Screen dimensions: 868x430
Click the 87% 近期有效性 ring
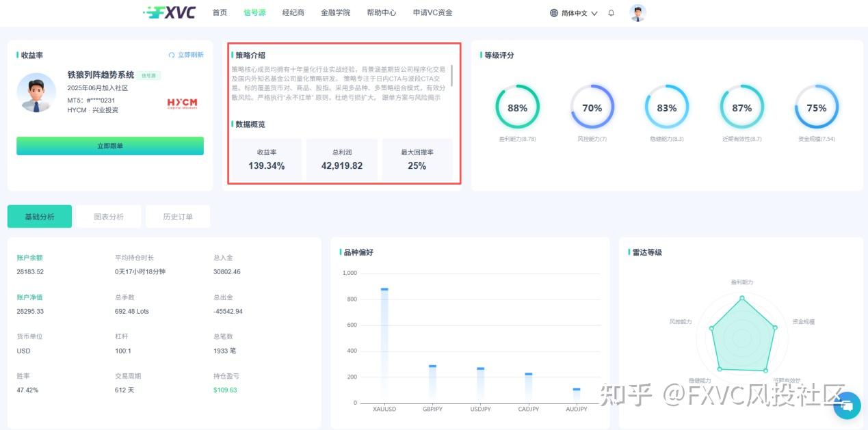click(x=742, y=107)
